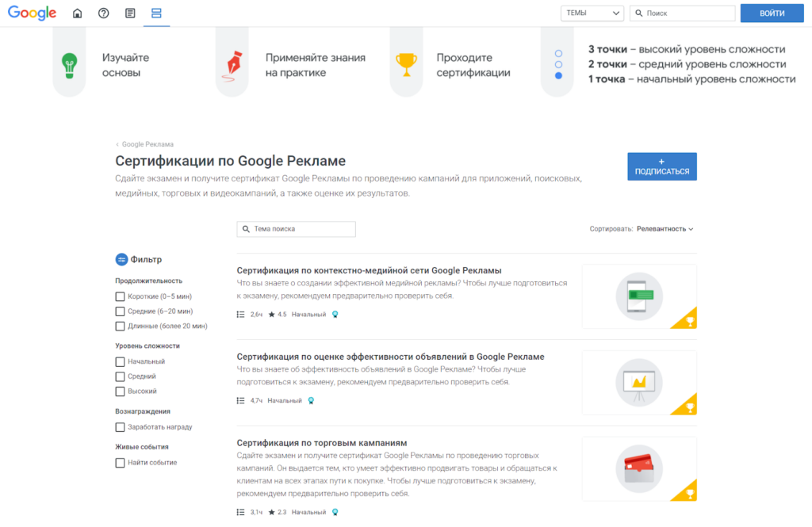This screenshot has width=812, height=527.
Task: Open the help question mark icon
Action: pyautogui.click(x=104, y=13)
